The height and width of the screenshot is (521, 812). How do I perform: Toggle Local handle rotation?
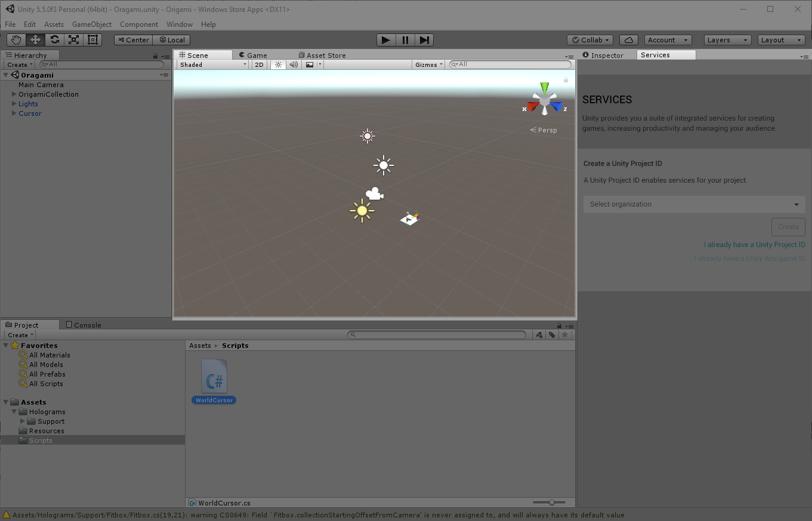point(172,40)
